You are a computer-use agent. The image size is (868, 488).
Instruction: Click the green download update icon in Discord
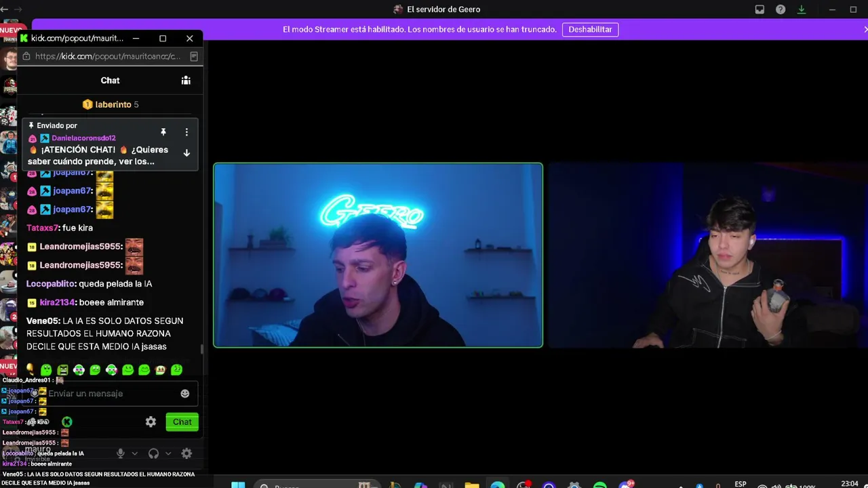point(802,9)
